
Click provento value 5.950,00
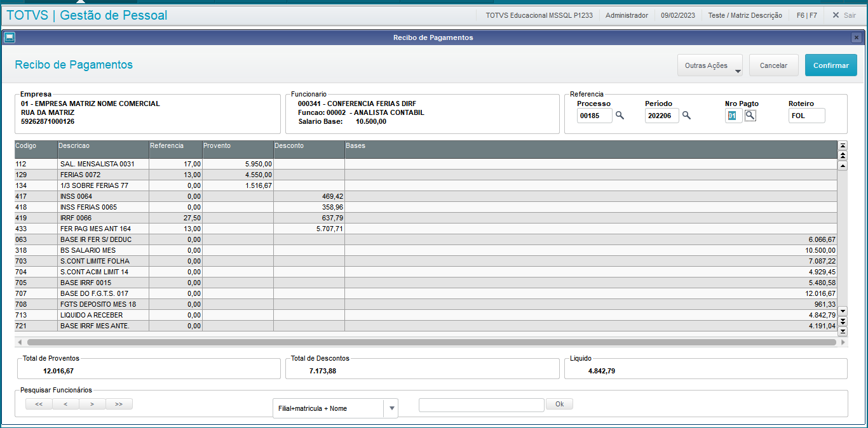(259, 164)
